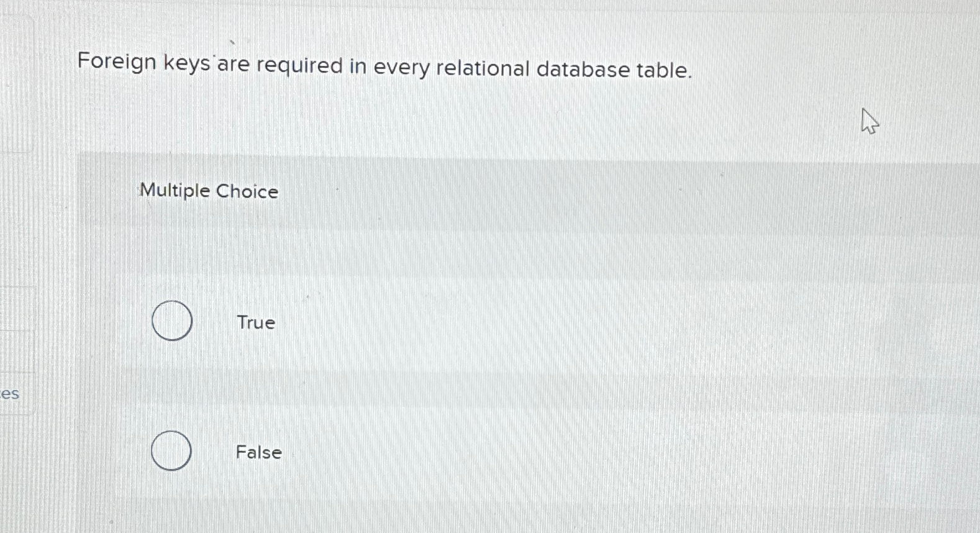Viewport: 980px width, 533px height.
Task: Click the 'es' sidebar label
Action: pyautogui.click(x=9, y=393)
